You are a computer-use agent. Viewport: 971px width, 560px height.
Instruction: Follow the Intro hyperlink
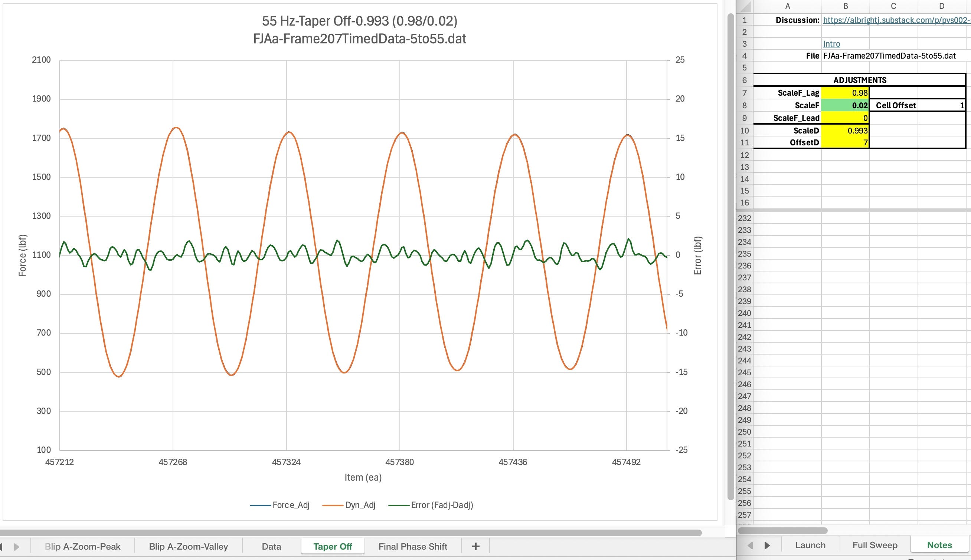(x=831, y=44)
